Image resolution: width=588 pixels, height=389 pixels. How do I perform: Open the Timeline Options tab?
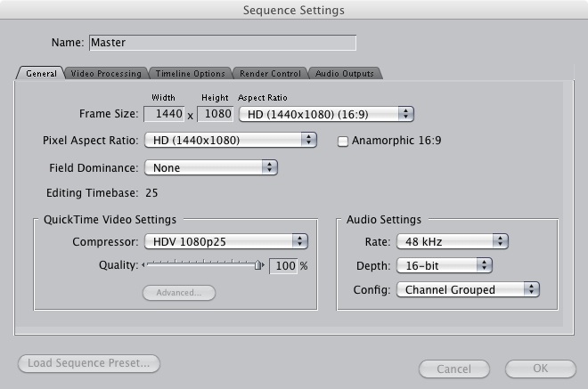click(189, 73)
